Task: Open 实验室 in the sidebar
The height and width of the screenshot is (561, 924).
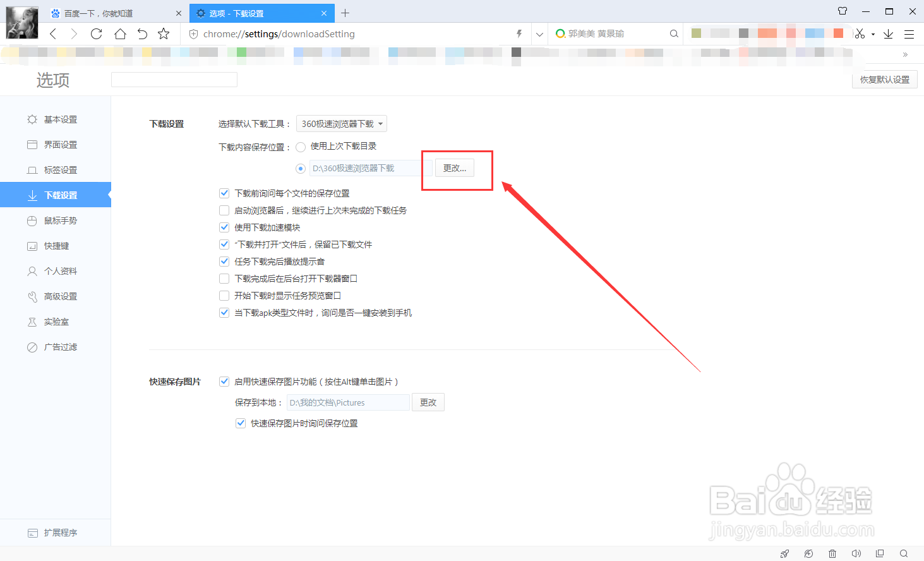Action: coord(56,322)
